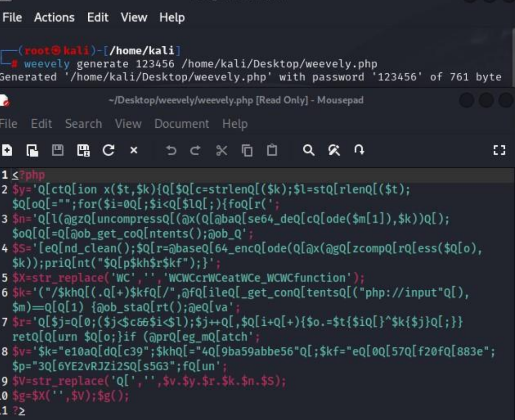Screen dimensions: 515x420
Task: Click the $g=$X('',$V);$g(); line
Action: tap(71, 396)
